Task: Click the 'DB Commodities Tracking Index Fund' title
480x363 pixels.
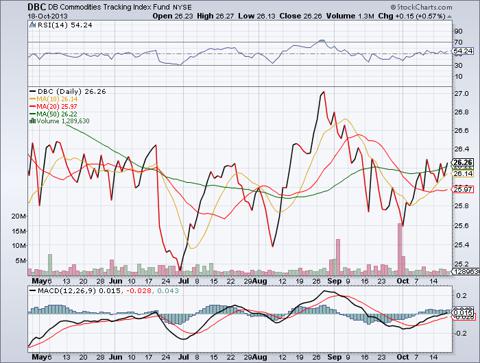Action: pos(110,7)
